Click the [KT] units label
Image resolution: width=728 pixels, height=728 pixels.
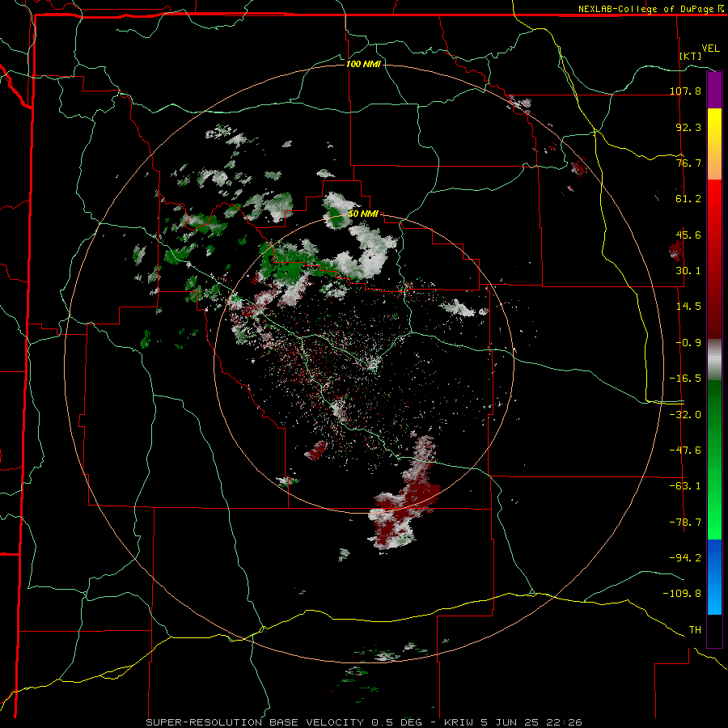pyautogui.click(x=691, y=56)
